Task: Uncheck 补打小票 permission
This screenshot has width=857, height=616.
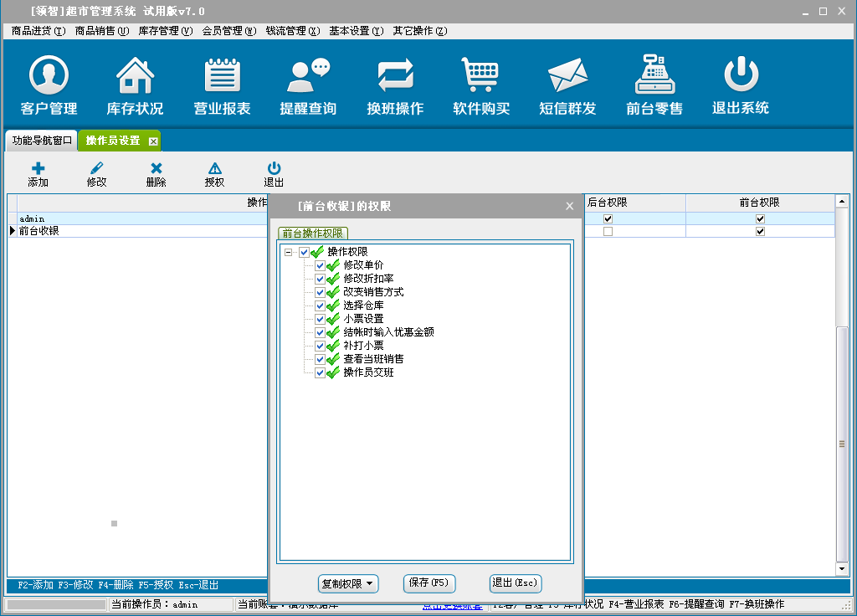Action: pos(321,346)
